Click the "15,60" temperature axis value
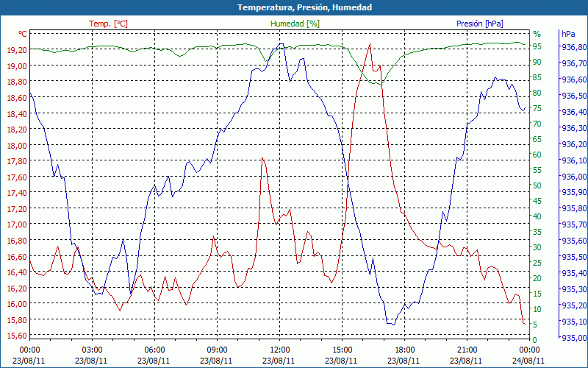 pos(17,336)
